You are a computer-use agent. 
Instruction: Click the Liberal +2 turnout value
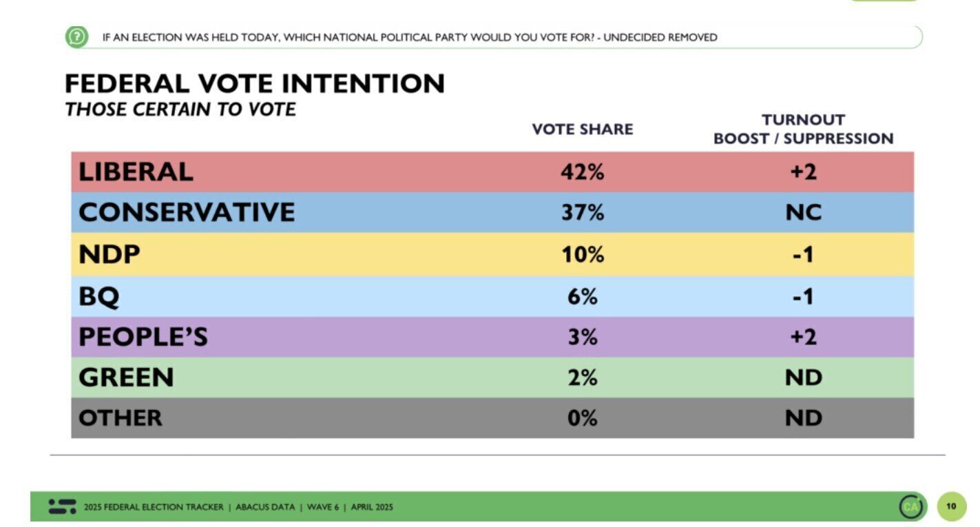[x=803, y=172]
